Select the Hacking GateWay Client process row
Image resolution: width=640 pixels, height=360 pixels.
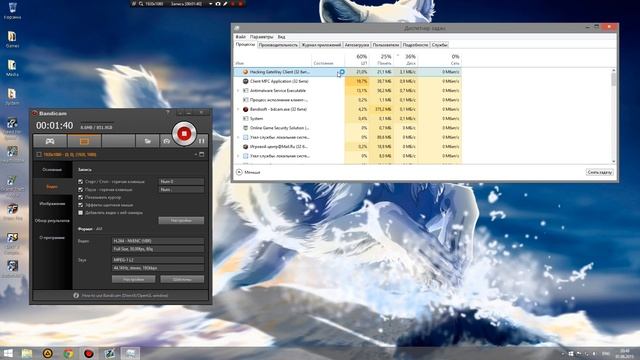[x=348, y=72]
